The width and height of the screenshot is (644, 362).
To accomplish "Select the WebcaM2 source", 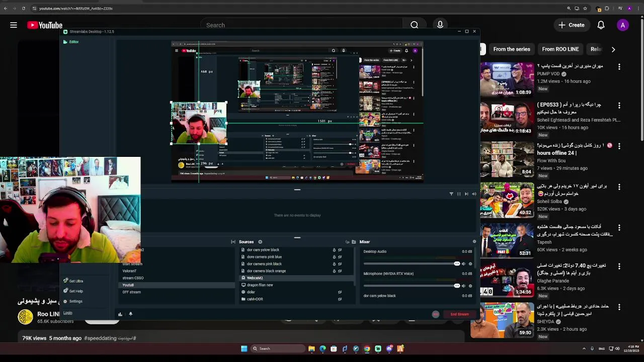I will point(297,278).
